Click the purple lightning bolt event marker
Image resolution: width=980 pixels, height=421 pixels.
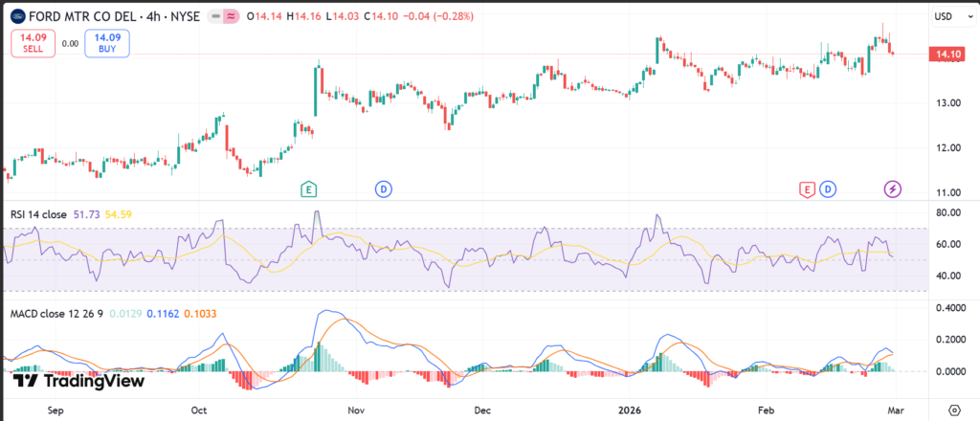(x=892, y=189)
